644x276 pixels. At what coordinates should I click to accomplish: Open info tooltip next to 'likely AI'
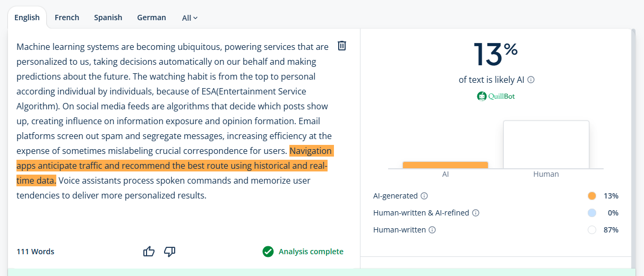pos(531,80)
